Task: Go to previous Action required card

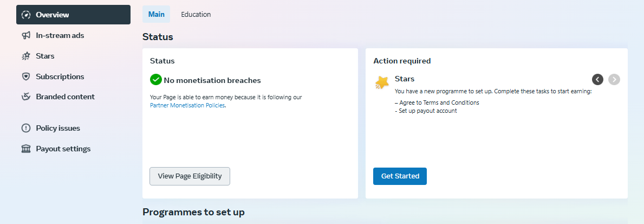Action: click(597, 79)
